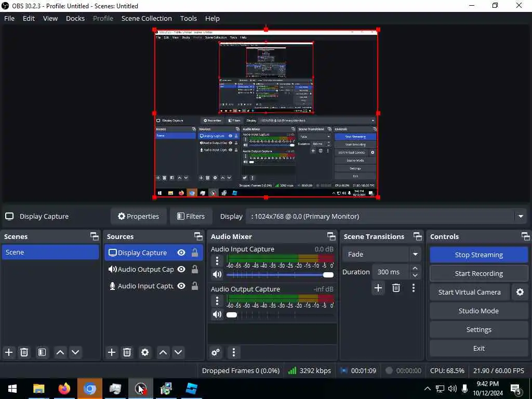
Task: Undock the Scenes panel
Action: 95,236
